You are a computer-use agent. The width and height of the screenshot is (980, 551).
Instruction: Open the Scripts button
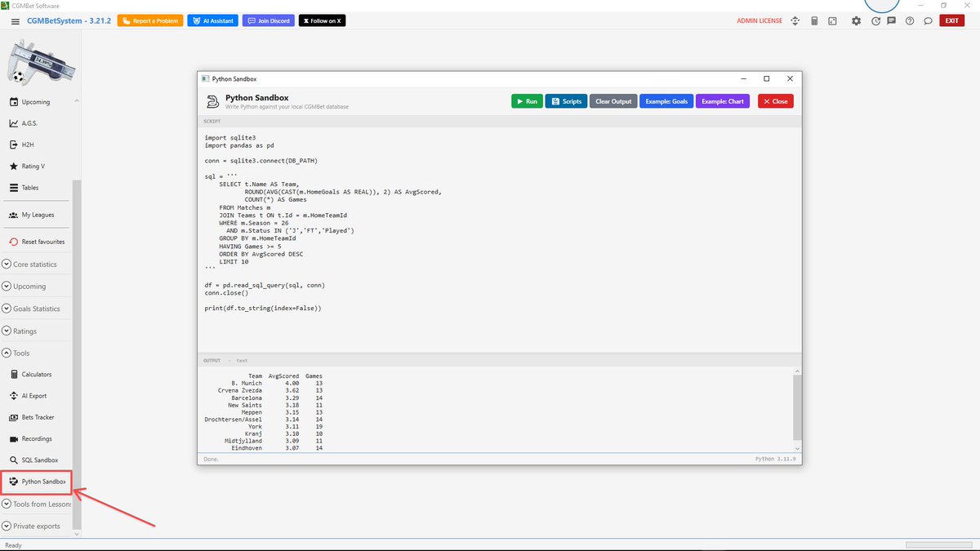click(566, 101)
